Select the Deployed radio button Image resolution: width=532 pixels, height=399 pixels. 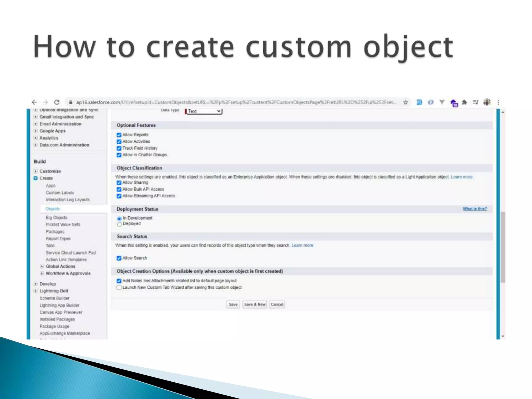pyautogui.click(x=119, y=224)
